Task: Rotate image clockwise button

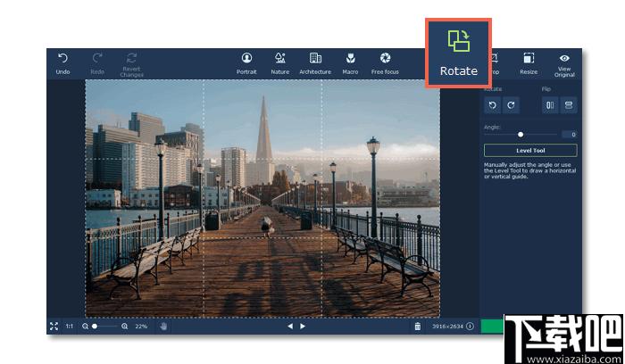Action: click(511, 105)
